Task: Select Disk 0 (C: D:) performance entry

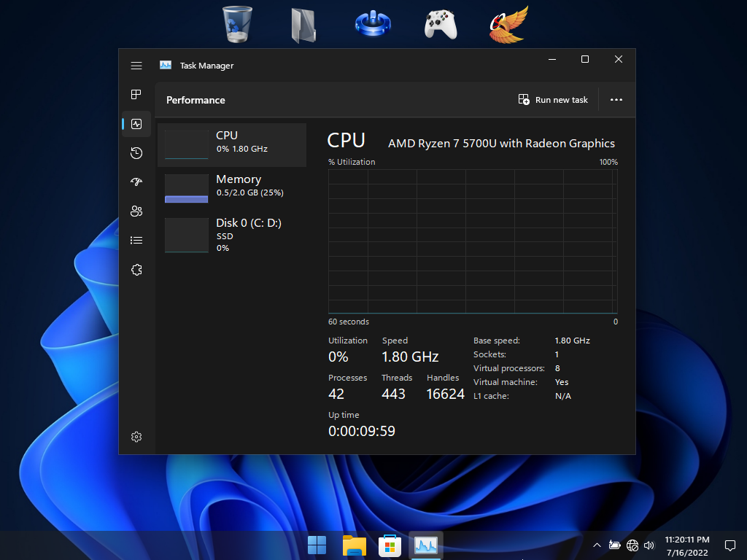Action: coord(232,236)
